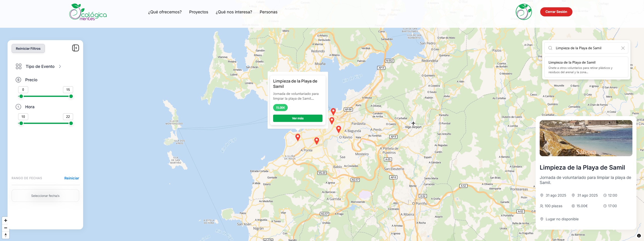Click the map attribution info icon
644x241 pixels.
click(639, 236)
